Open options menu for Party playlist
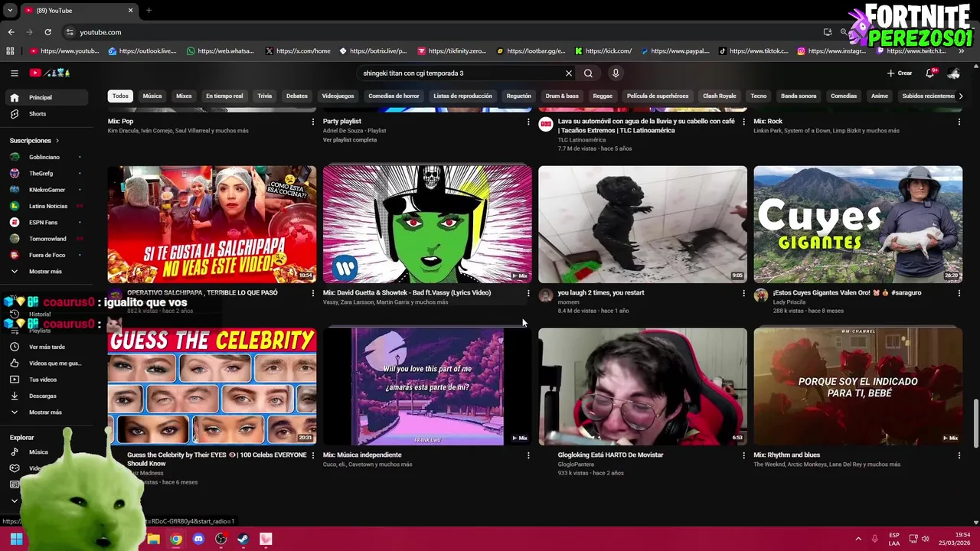This screenshot has width=980, height=551. tap(528, 122)
